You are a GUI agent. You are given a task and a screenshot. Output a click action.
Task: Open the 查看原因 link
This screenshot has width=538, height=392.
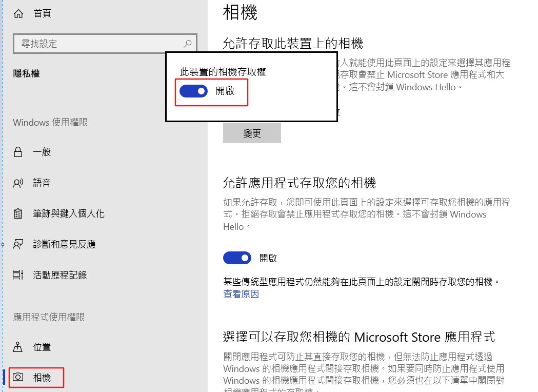[x=241, y=294]
